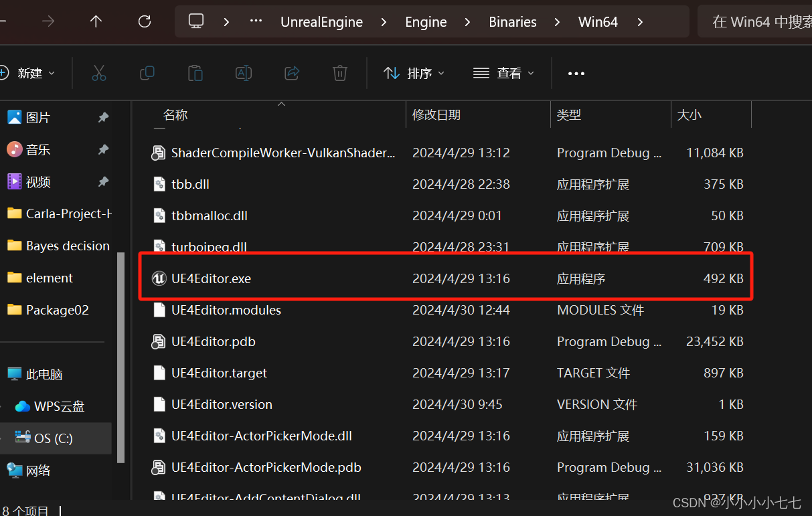Select ShaderCompileWorker-VulkanShader file
This screenshot has width=812, height=516.
(x=446, y=153)
